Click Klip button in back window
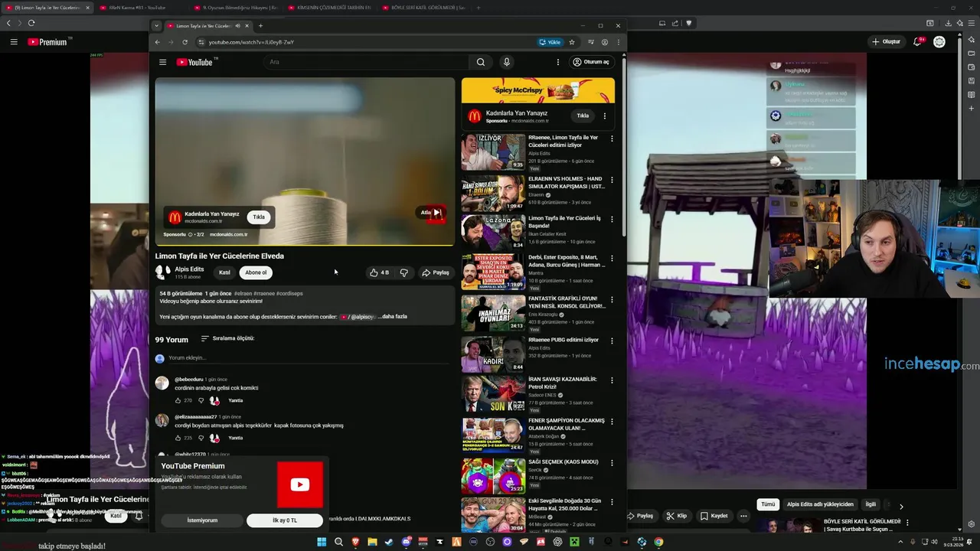This screenshot has width=980, height=551. pyautogui.click(x=676, y=516)
